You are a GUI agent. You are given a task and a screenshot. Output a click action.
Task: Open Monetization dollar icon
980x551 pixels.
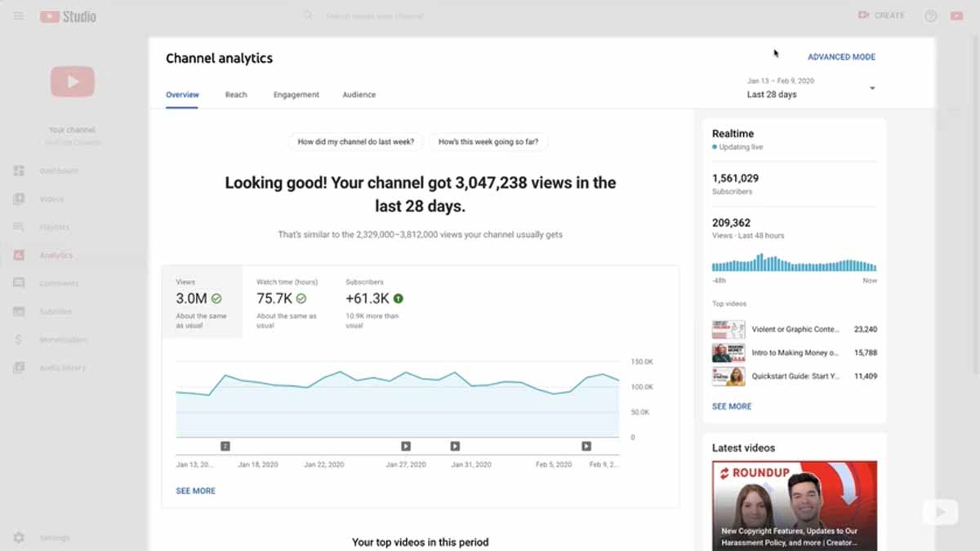pos(19,340)
